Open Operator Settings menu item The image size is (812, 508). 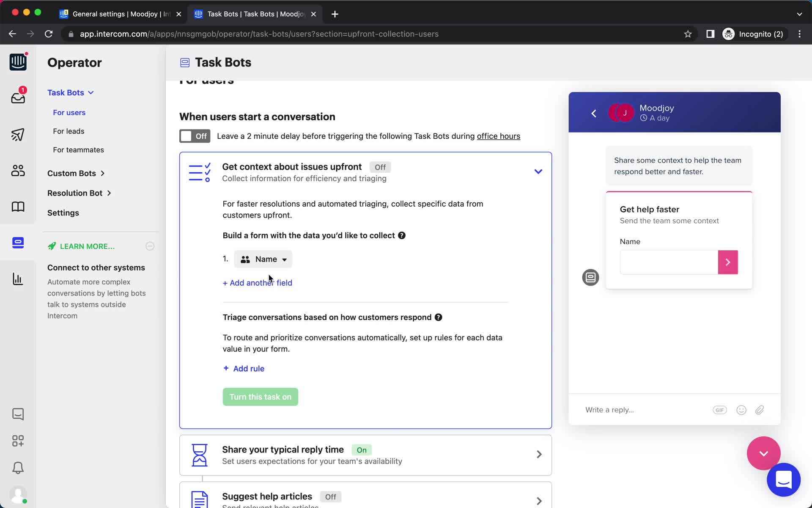pos(63,213)
